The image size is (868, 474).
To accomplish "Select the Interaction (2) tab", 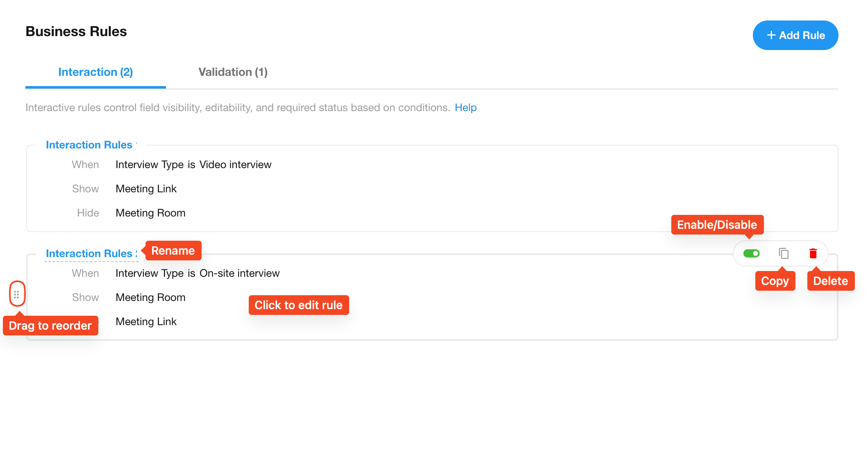I will click(x=95, y=72).
